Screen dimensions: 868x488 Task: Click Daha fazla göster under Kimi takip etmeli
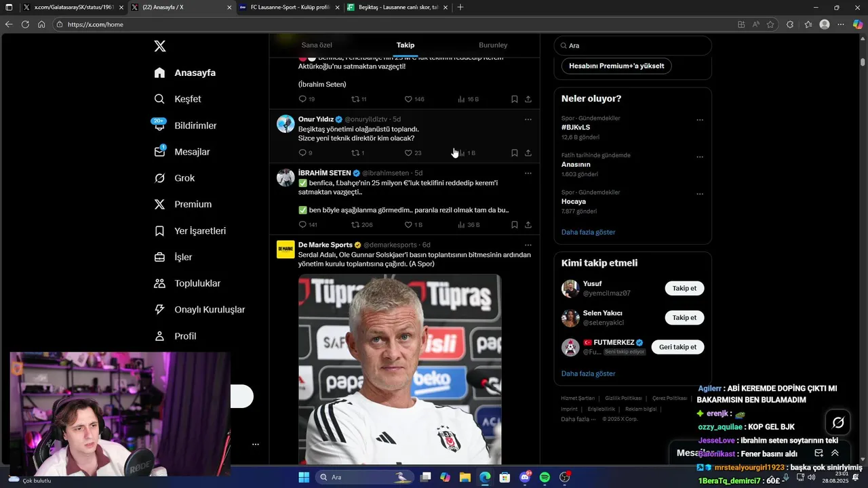(x=588, y=373)
